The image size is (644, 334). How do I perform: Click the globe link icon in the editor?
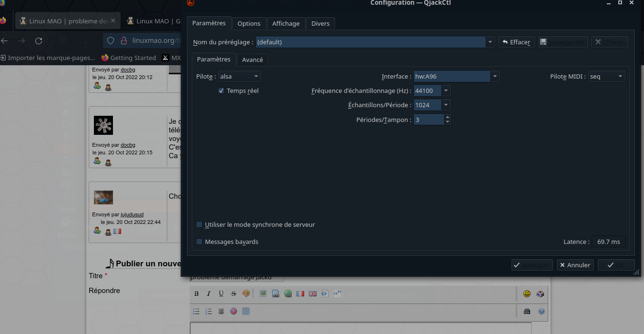tap(288, 294)
